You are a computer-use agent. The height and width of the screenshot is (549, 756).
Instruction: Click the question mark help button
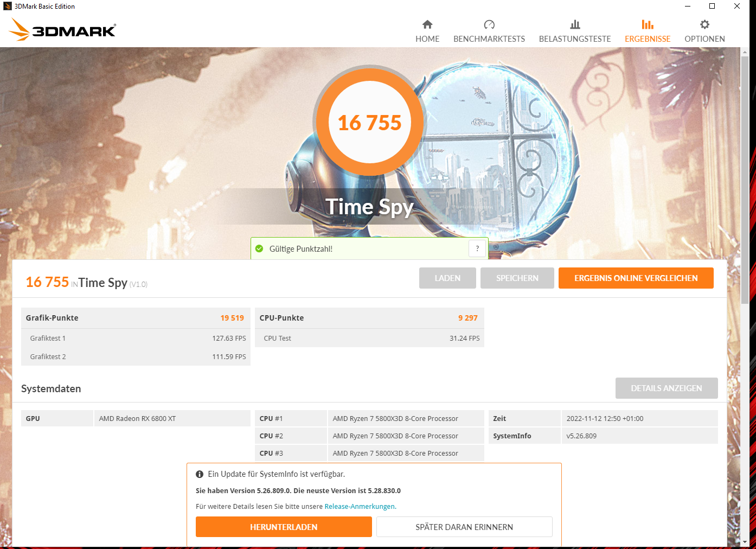(477, 248)
